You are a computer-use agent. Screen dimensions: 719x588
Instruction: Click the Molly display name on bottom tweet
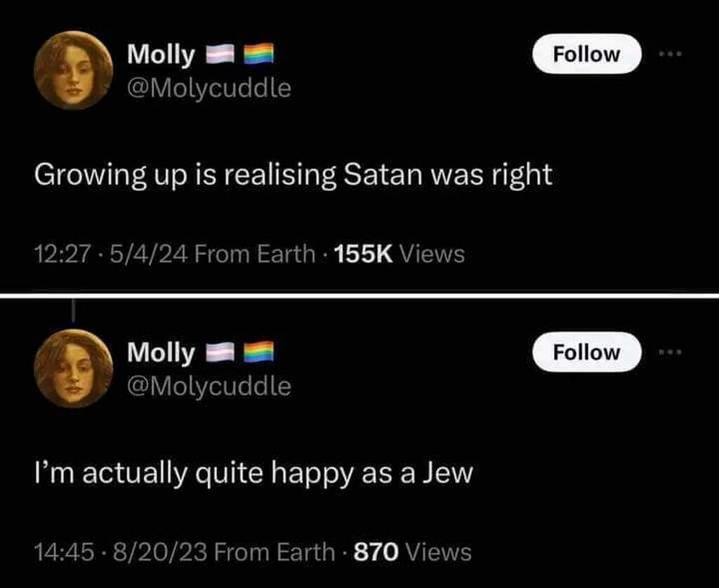[161, 352]
